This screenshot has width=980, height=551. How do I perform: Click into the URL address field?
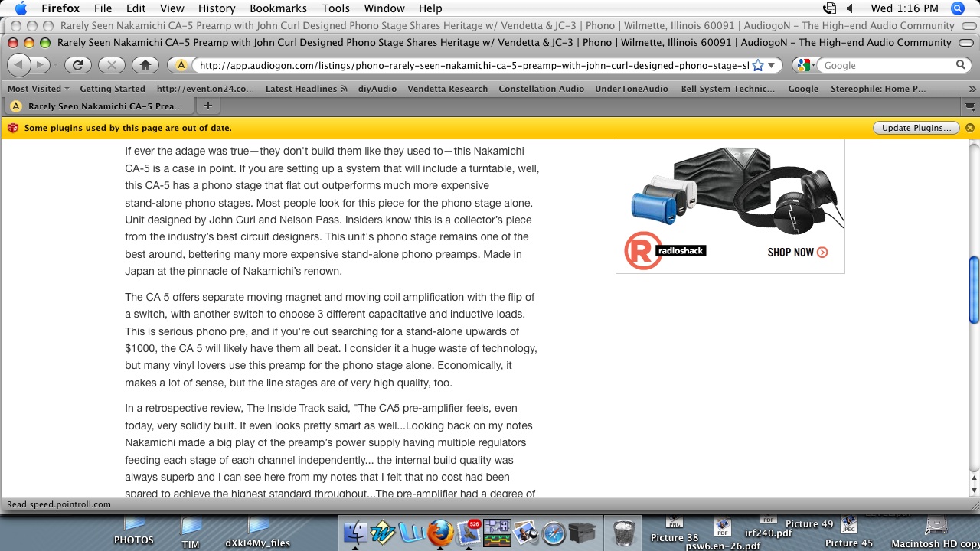click(x=473, y=65)
